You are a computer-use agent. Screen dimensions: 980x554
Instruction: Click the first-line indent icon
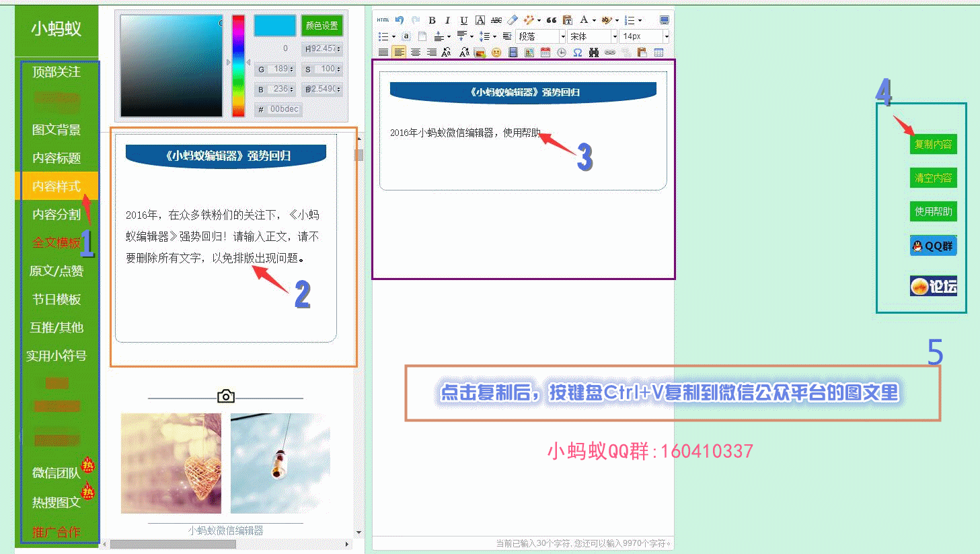tap(507, 36)
